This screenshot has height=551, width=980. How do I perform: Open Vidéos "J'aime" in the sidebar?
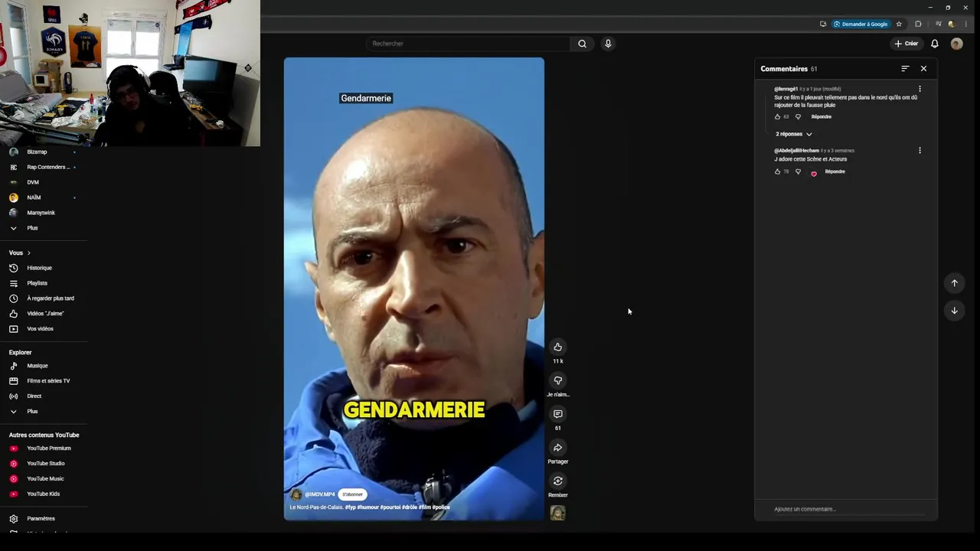pos(44,314)
